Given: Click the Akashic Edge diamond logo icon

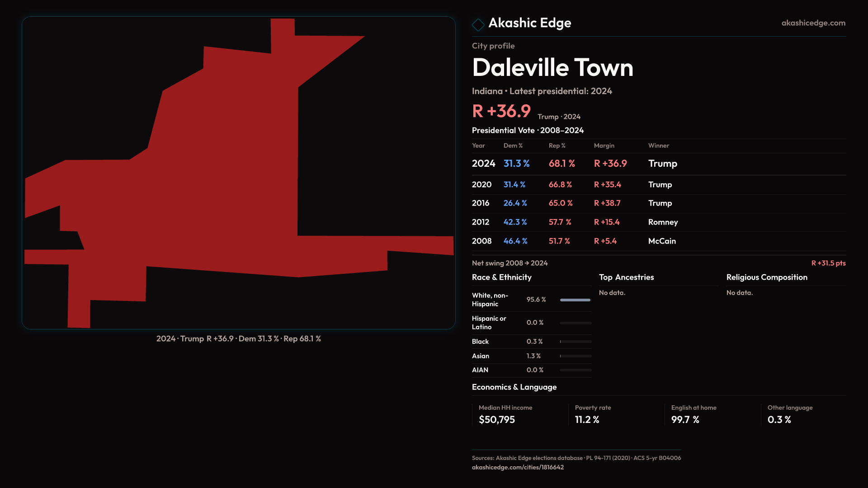Looking at the screenshot, I should [x=478, y=24].
